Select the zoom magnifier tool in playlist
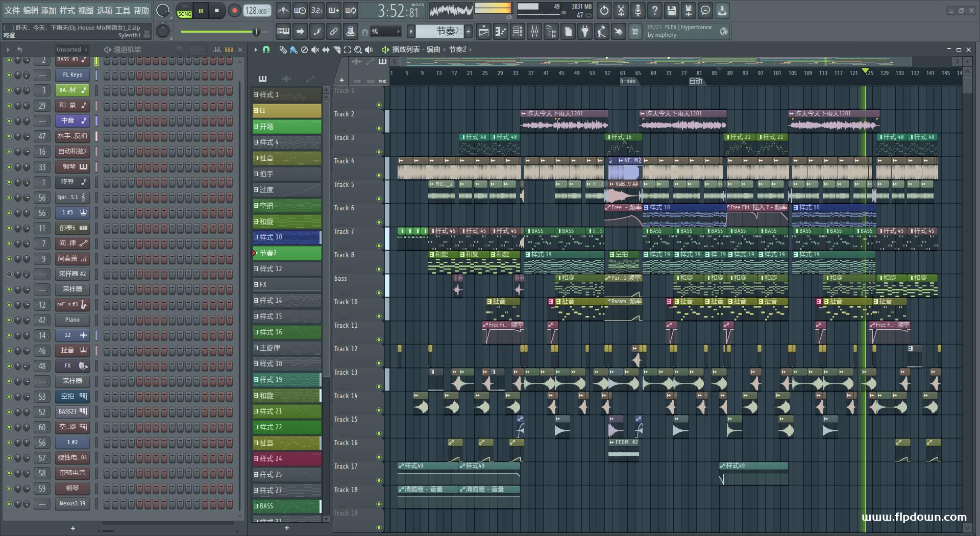Viewport: 980px width, 536px height. [358, 50]
